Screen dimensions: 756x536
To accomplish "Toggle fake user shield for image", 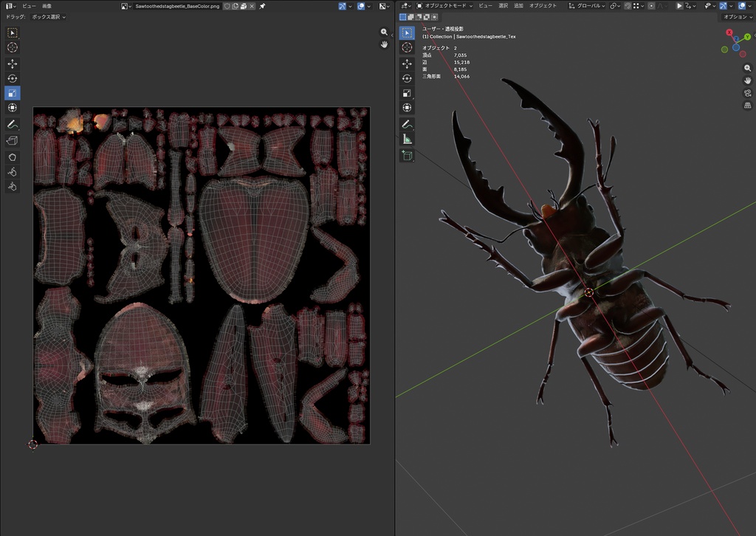I will coord(227,6).
